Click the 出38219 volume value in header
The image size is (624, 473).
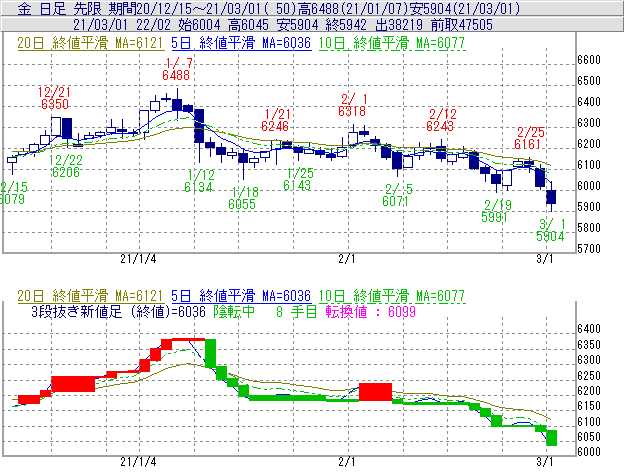pos(399,25)
